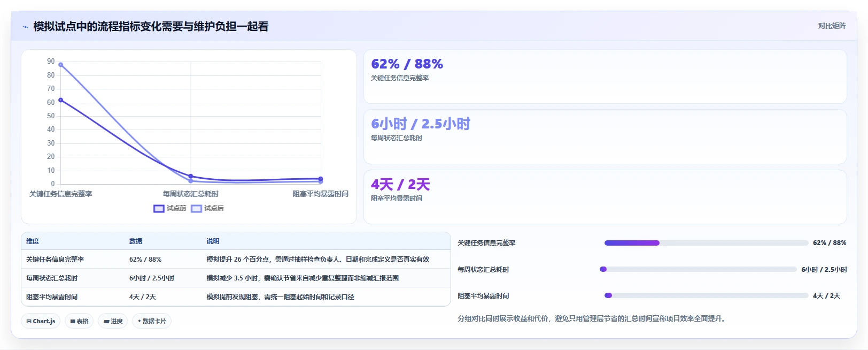Viewport: 868px width, 350px height.
Task: Click the 进度 tag chip
Action: point(113,321)
